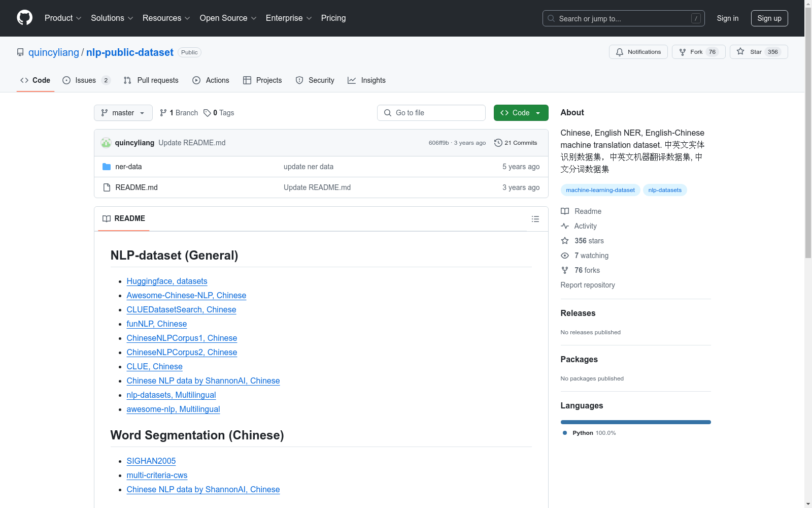Expand the Open Source menu
The width and height of the screenshot is (812, 508).
(x=228, y=18)
